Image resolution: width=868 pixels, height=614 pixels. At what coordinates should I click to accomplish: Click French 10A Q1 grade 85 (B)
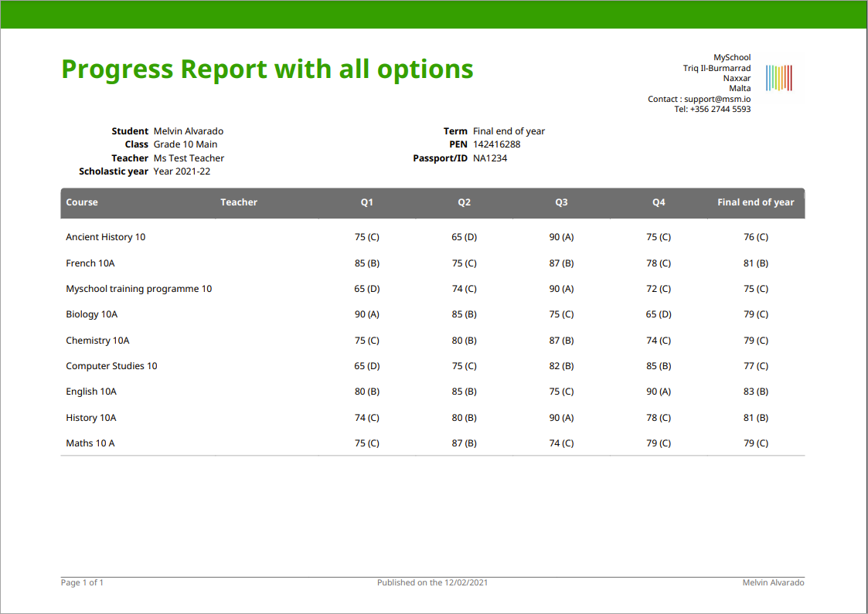click(x=367, y=263)
